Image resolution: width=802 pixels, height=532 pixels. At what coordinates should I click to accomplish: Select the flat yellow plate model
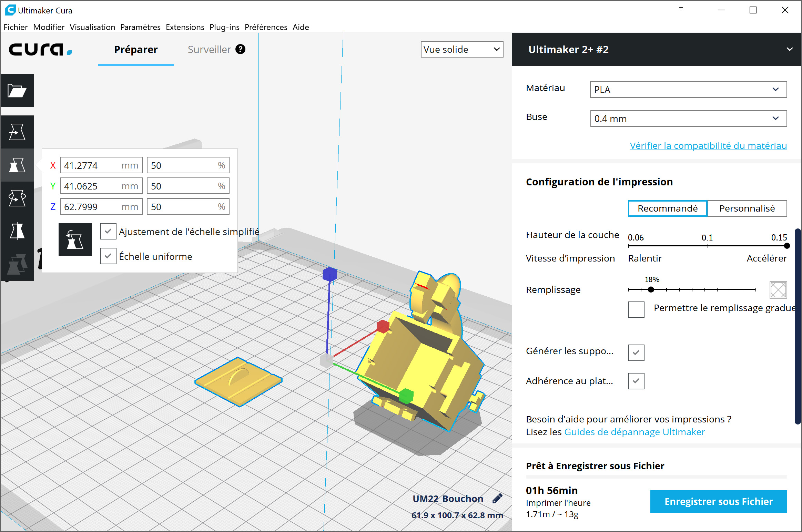click(x=238, y=381)
